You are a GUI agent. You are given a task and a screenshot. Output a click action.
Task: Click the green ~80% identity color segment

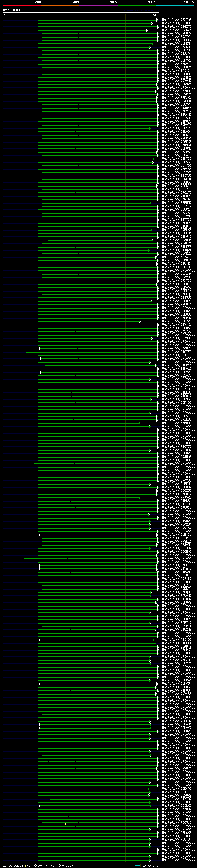click(x=137, y=6)
